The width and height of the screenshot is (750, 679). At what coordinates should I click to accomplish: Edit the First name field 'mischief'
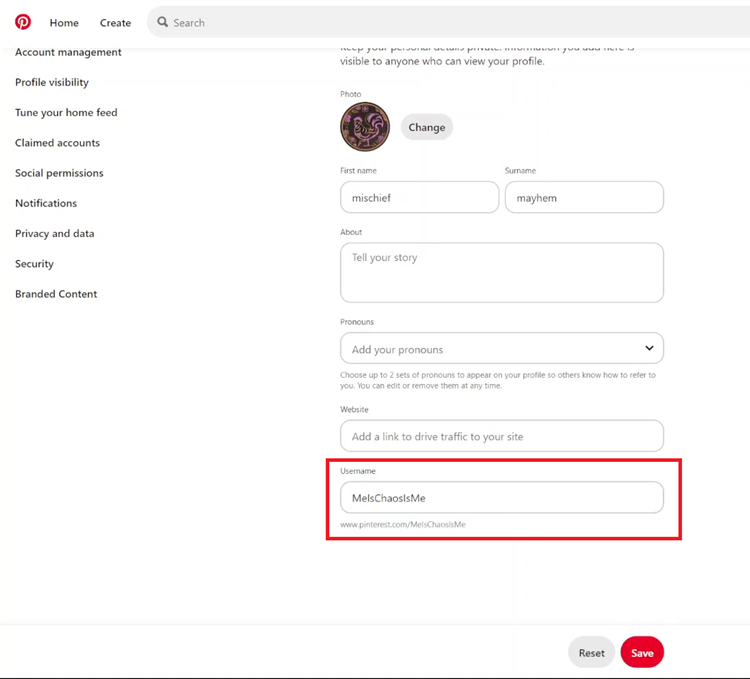click(419, 197)
